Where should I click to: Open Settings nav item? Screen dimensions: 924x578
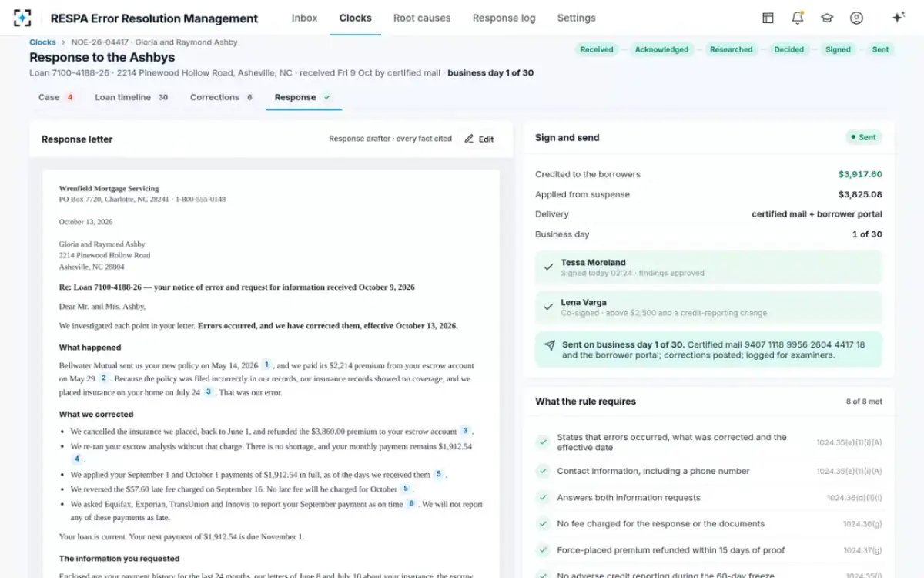576,18
